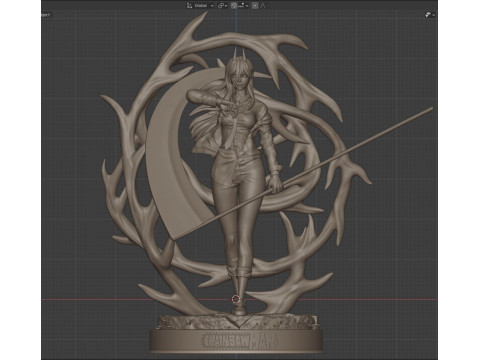Open the snapping settings dropdown
This screenshot has width=480, height=360.
tap(244, 6)
